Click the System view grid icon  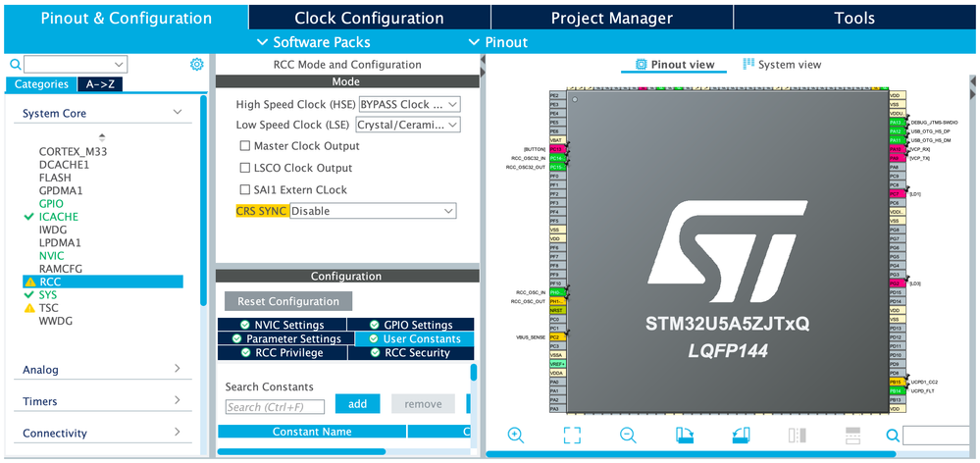click(748, 65)
